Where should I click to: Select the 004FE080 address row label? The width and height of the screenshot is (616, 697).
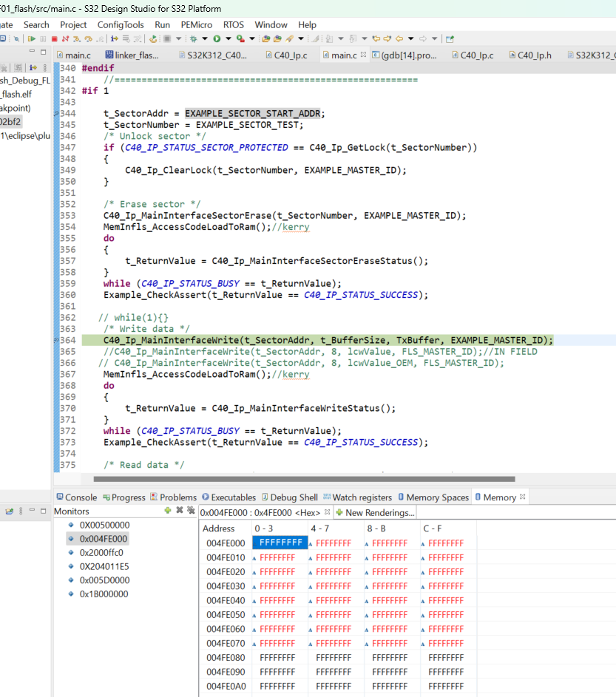(226, 657)
